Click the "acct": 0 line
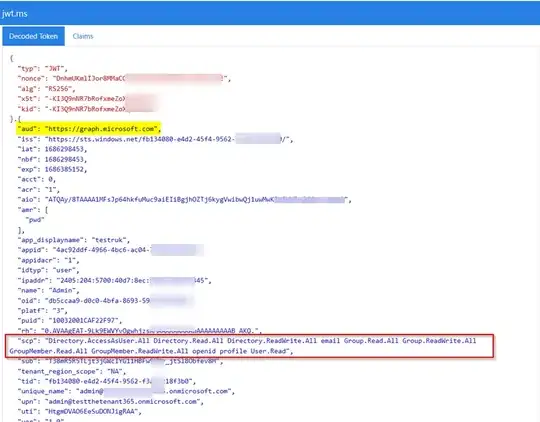 pos(37,179)
